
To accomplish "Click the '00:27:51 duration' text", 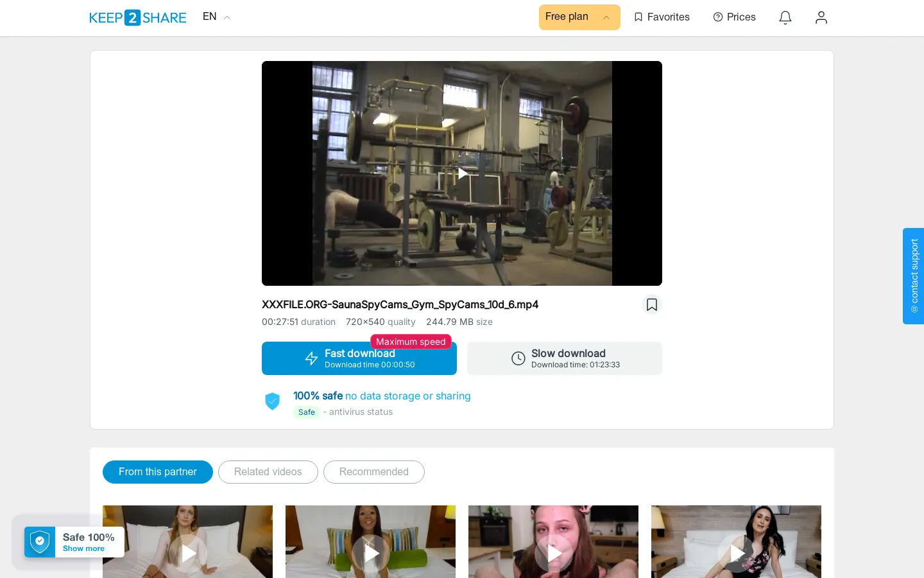I will click(x=298, y=322).
